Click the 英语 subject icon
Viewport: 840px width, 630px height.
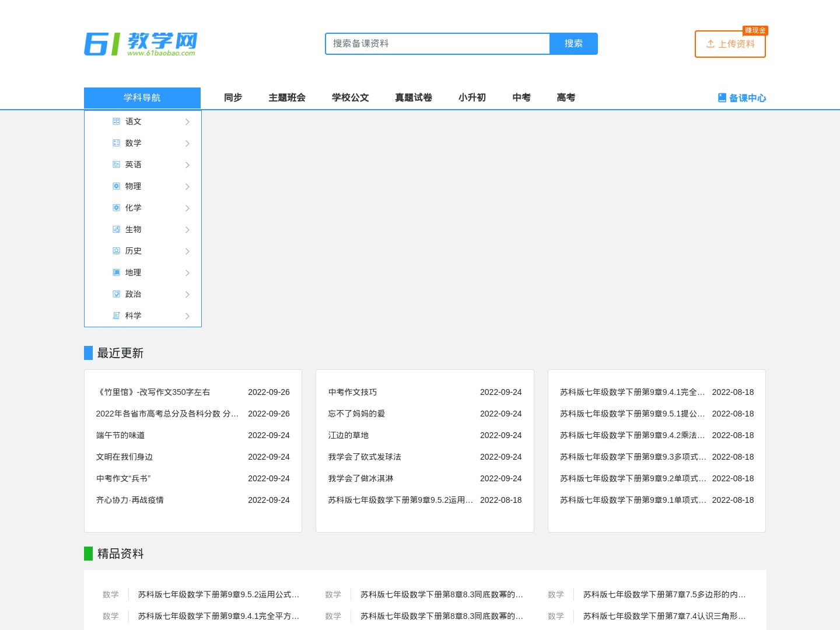pyautogui.click(x=116, y=164)
